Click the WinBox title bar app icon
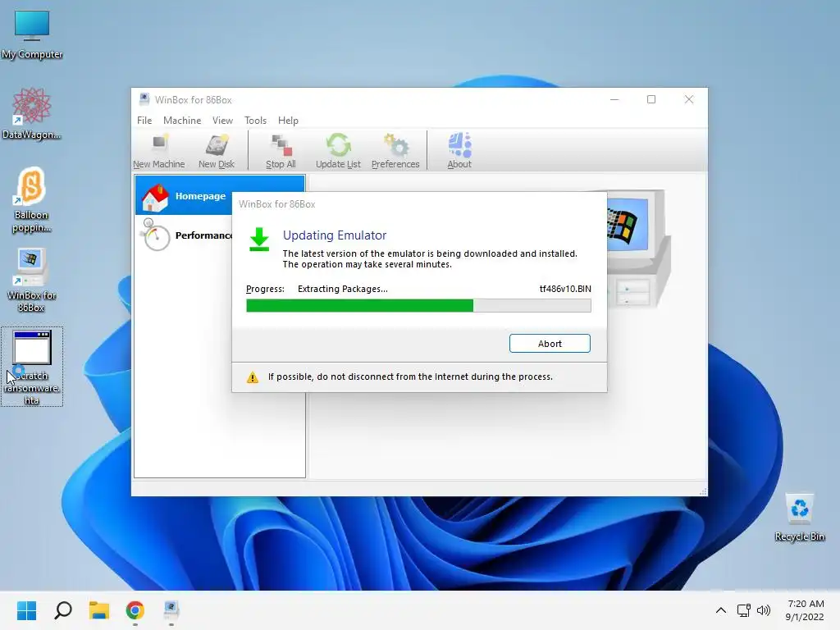This screenshot has width=840, height=630. click(x=144, y=99)
